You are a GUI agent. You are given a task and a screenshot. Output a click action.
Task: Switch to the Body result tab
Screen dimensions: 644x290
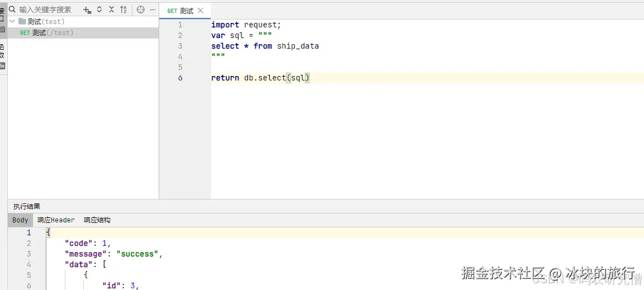tap(20, 220)
